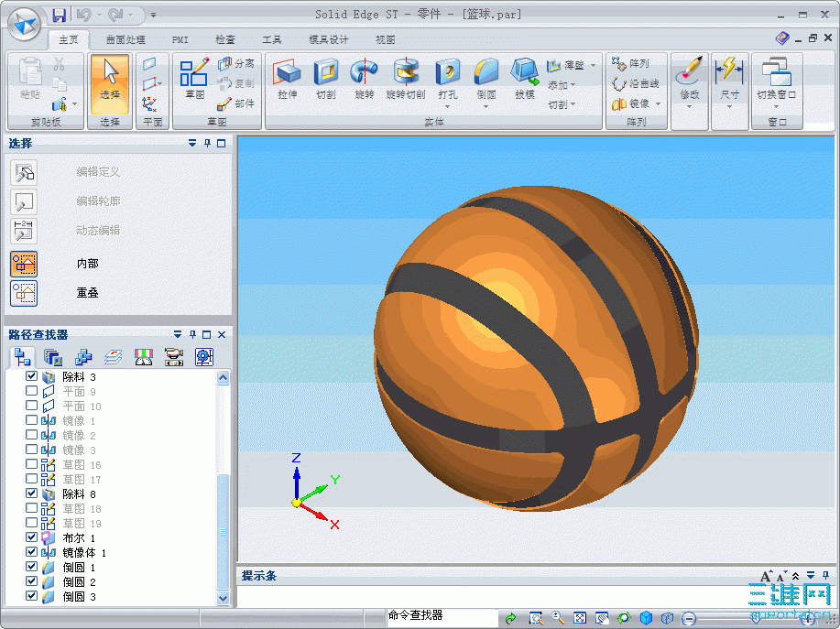
Task: Expand the paste options dropdown in 剪贴板
Action: (74, 103)
